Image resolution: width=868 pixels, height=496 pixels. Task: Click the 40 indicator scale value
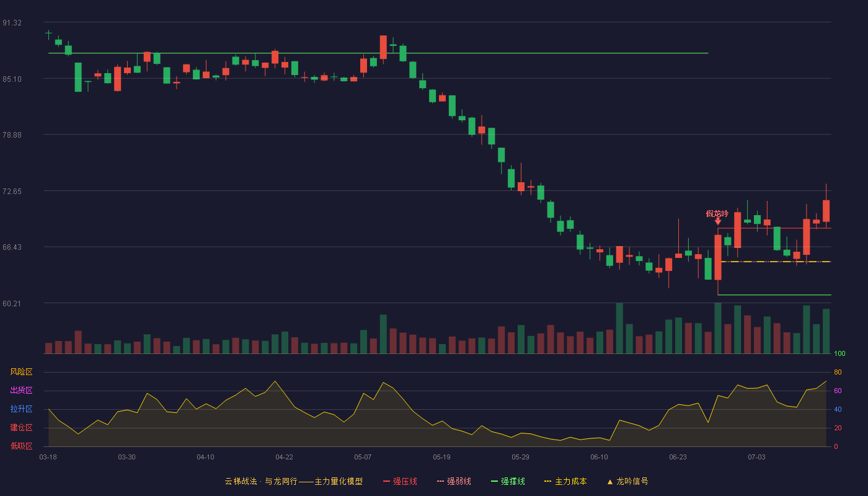coord(838,409)
